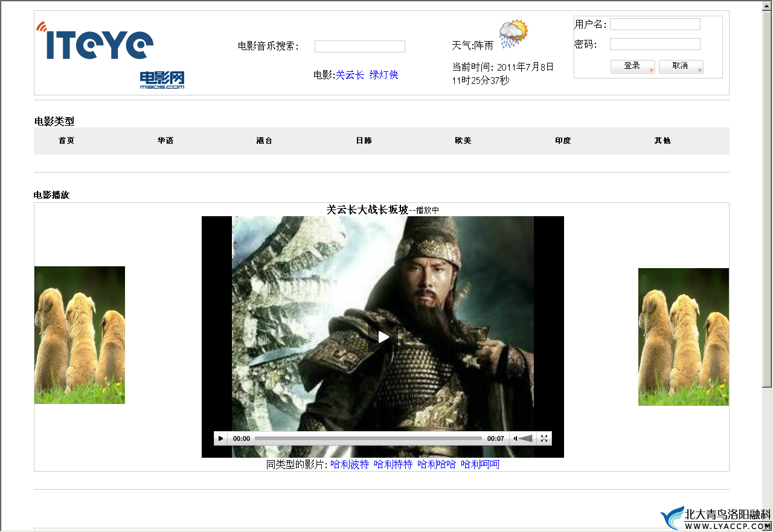The width and height of the screenshot is (773, 532).
Task: Open the 哈利呵呵 related movie link
Action: [x=480, y=464]
